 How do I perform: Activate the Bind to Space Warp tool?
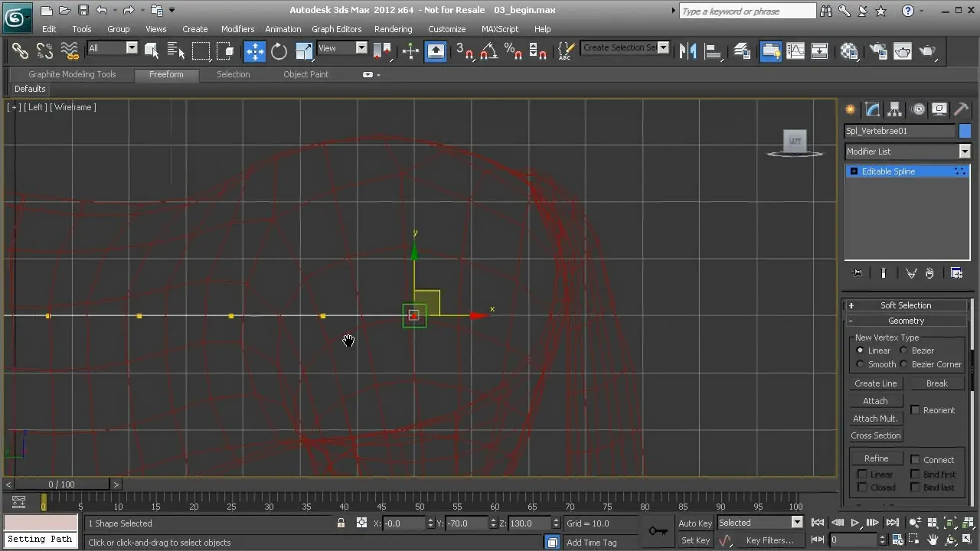70,51
